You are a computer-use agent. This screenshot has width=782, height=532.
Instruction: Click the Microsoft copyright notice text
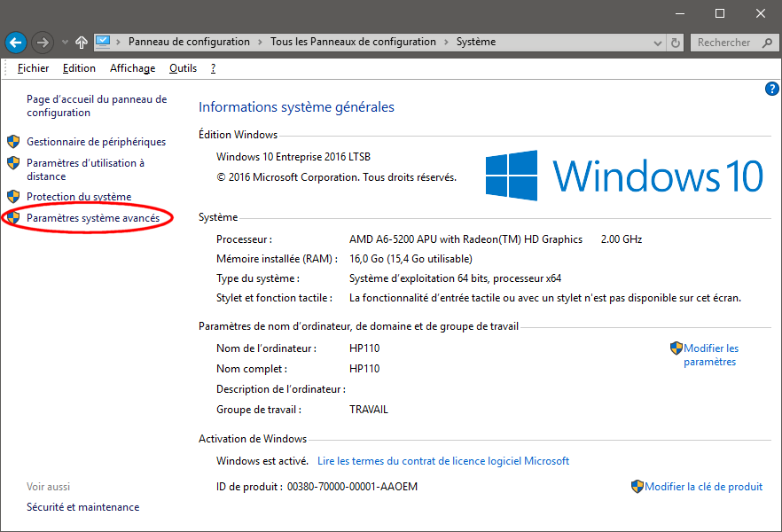pyautogui.click(x=336, y=177)
